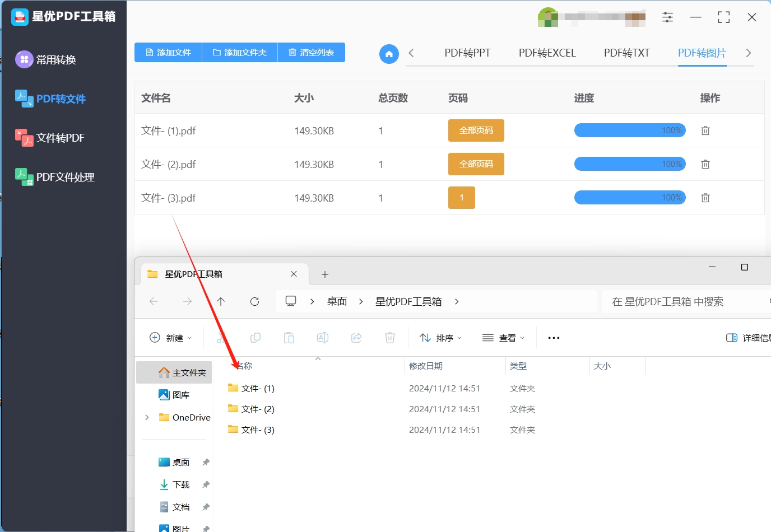Click the This PC monitor icon in address bar

click(291, 301)
